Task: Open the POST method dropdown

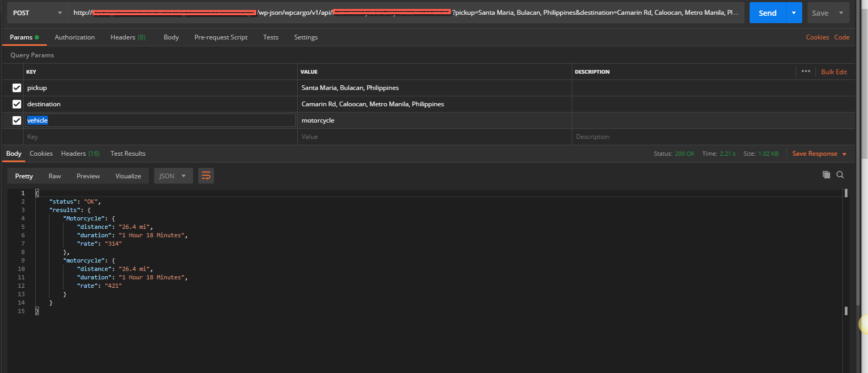Action: [37, 13]
